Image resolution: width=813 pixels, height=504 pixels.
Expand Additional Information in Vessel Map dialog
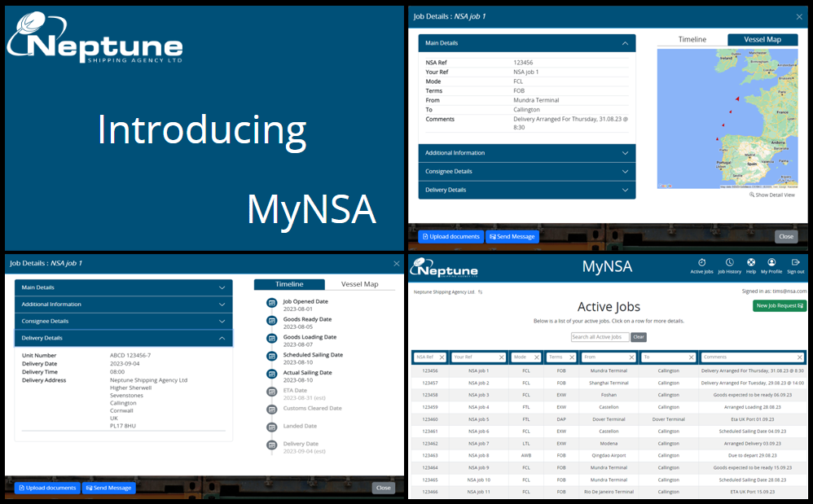pos(527,153)
